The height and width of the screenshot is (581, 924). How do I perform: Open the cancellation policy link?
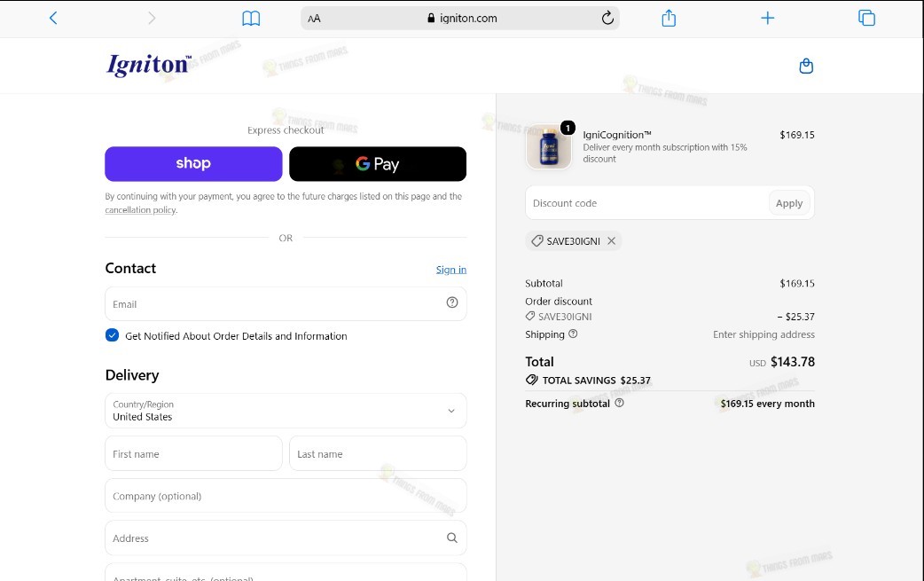[x=140, y=209]
